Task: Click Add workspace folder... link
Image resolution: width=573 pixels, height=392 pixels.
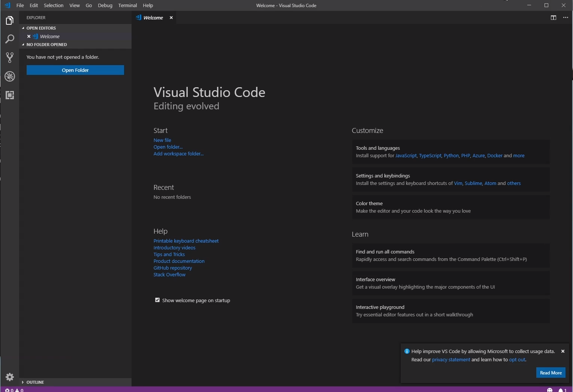Action: [178, 154]
